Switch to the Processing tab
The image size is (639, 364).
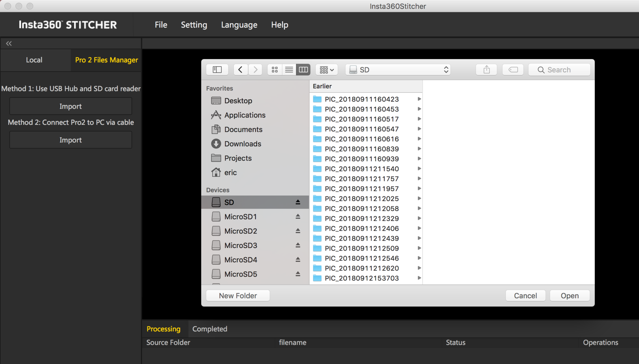tap(163, 329)
